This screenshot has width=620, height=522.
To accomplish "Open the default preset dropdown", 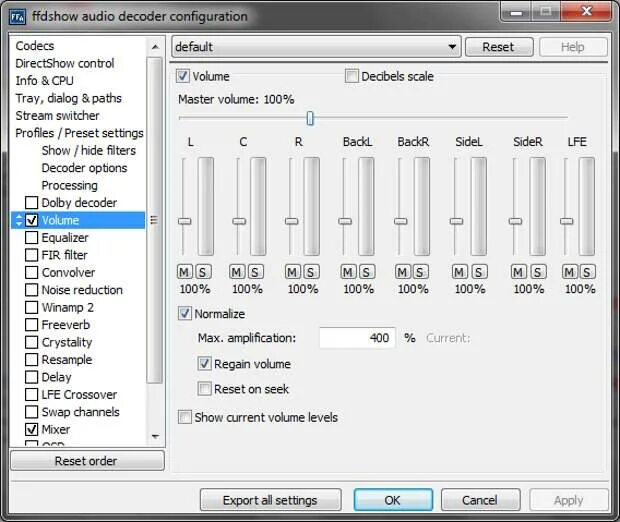I will point(316,47).
